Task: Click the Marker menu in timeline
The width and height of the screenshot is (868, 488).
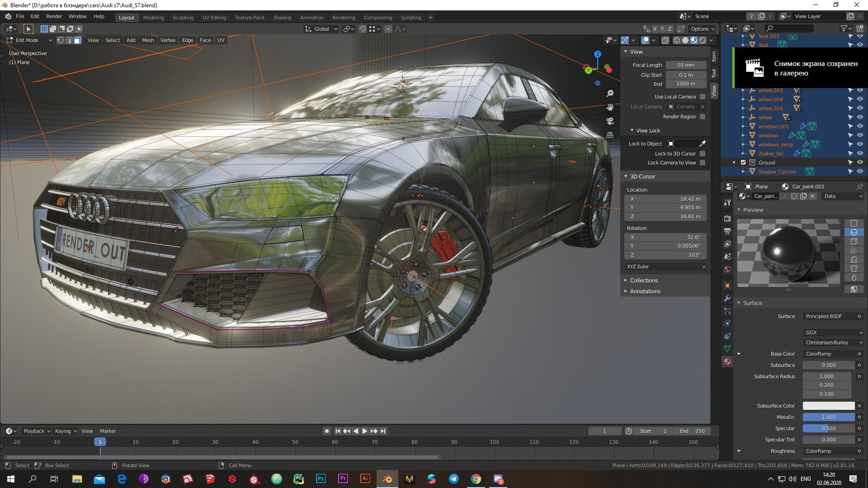Action: click(x=108, y=431)
